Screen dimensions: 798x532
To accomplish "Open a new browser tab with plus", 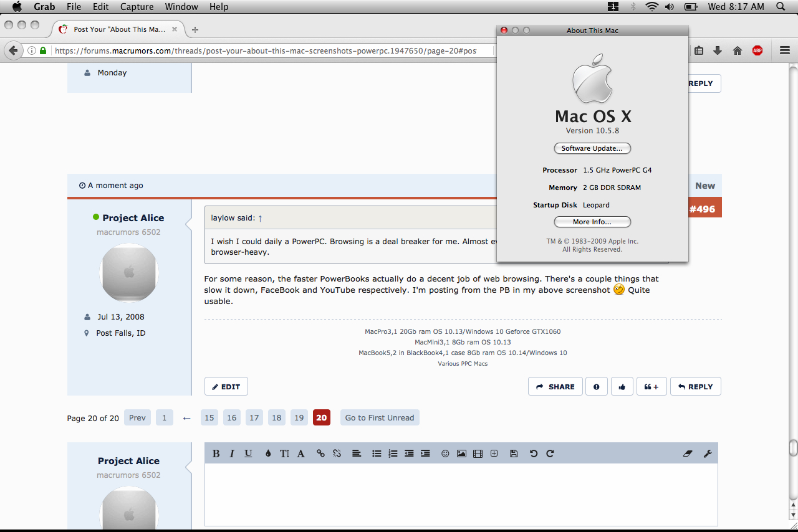I will click(x=195, y=29).
